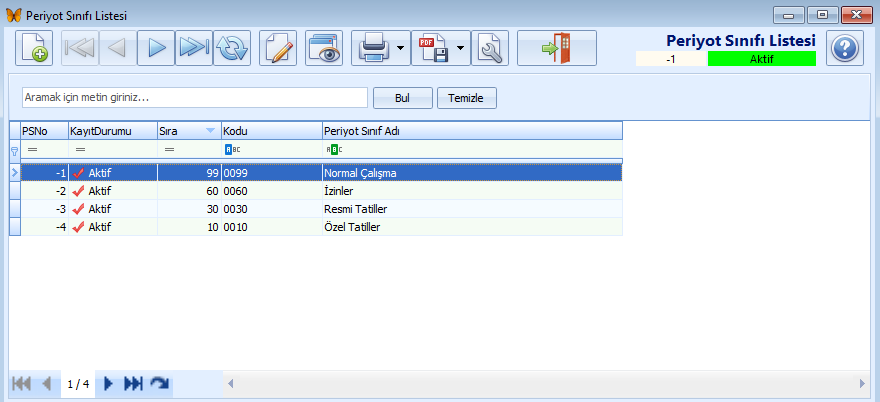Click the Periyot Sınıf Adı column header
This screenshot has width=880, height=402.
[470, 131]
